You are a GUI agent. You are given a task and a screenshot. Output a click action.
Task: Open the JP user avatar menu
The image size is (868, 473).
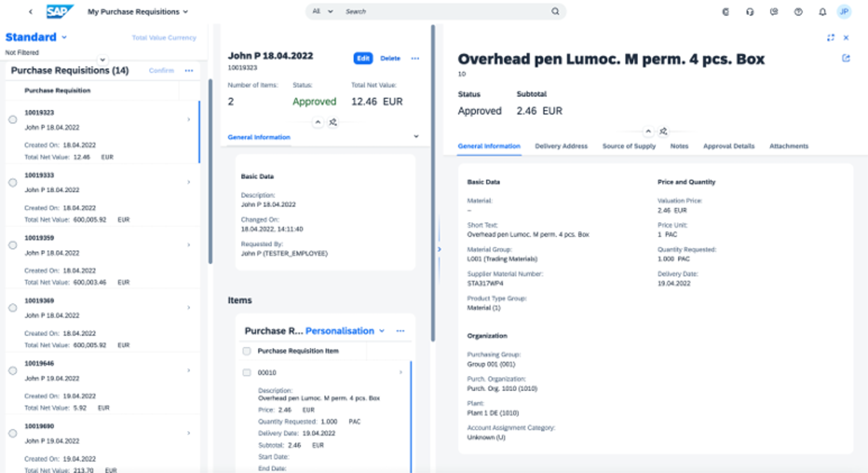pos(844,12)
